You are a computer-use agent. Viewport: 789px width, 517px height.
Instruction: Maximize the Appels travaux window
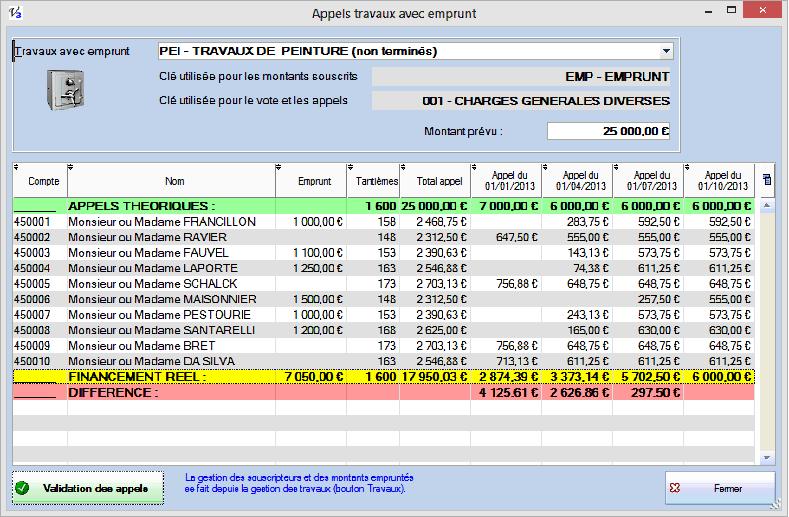732,10
